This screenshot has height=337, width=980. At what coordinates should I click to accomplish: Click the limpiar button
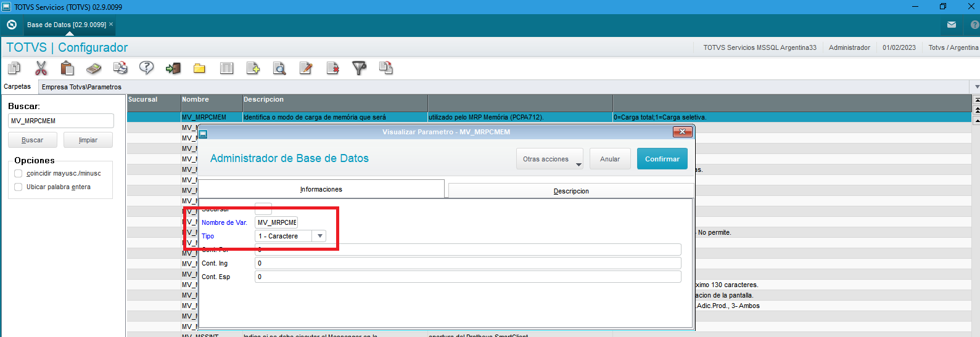pyautogui.click(x=88, y=140)
